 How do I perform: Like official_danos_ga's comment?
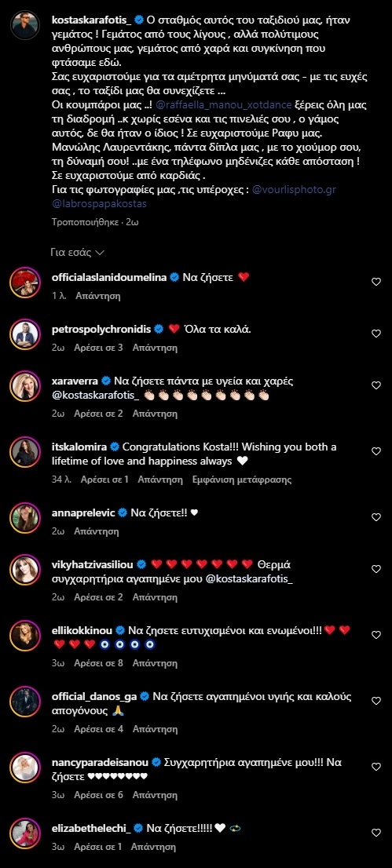[x=376, y=701]
